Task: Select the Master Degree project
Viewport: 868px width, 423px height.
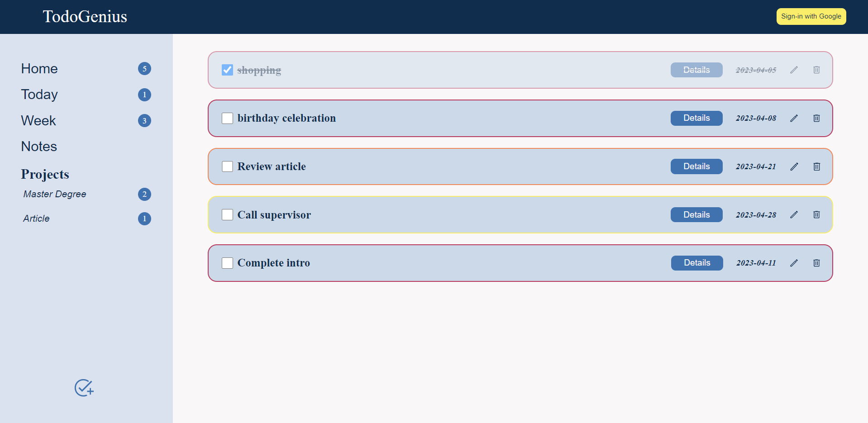Action: [54, 194]
